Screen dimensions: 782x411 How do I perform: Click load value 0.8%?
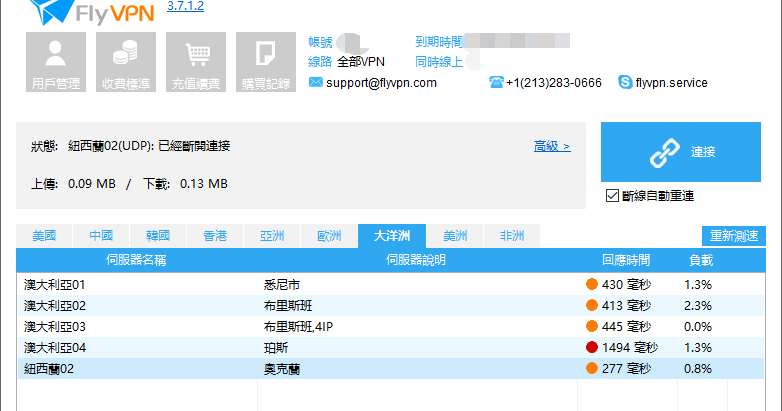click(698, 369)
